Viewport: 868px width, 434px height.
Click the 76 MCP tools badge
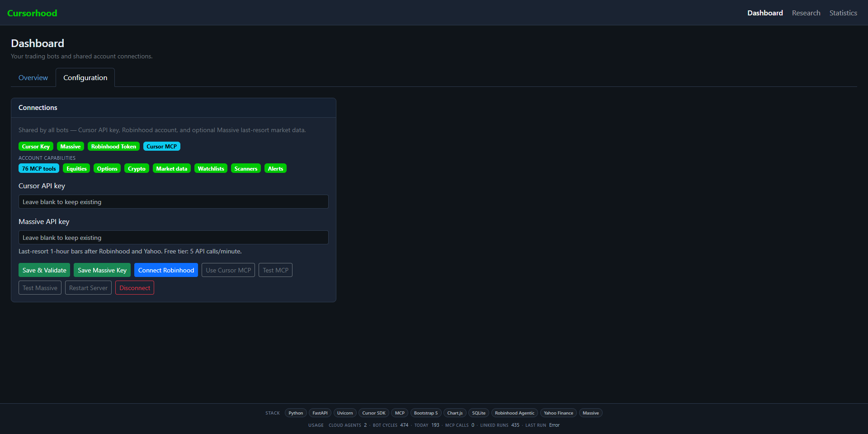39,168
